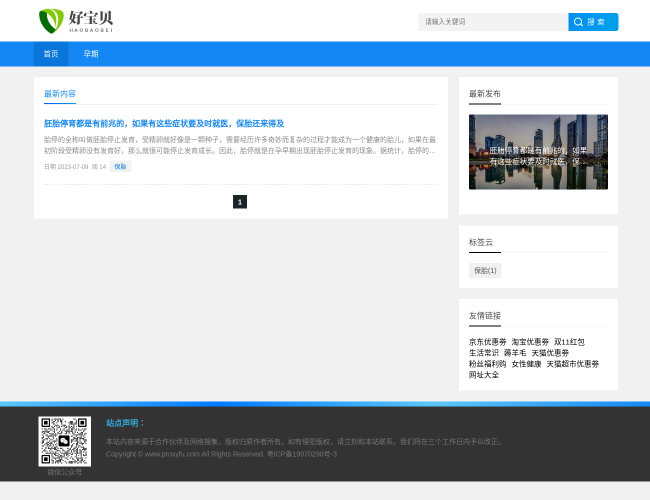Open the 胚胎停育 article title link
Viewport: 650px width, 500px height.
(164, 124)
